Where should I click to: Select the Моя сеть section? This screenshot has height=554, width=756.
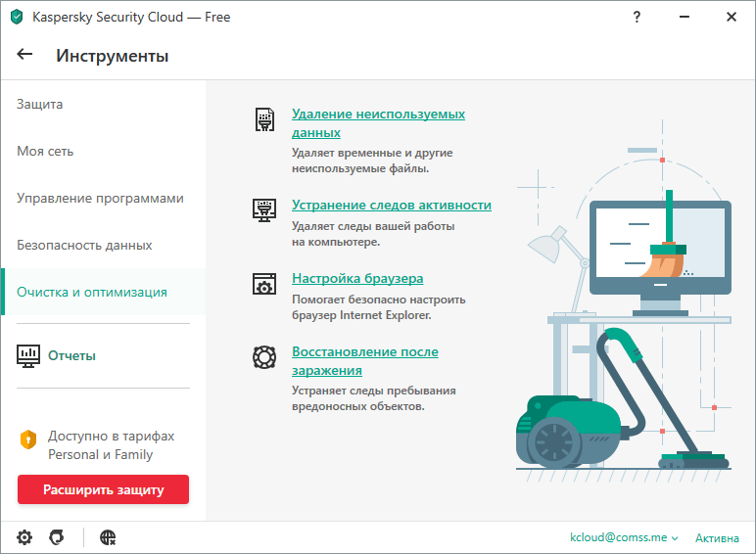(103, 152)
